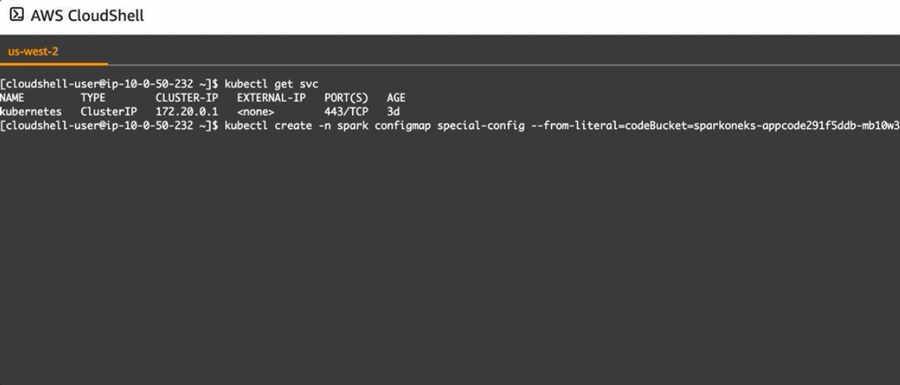Click the ClusterIP type value

(x=108, y=112)
